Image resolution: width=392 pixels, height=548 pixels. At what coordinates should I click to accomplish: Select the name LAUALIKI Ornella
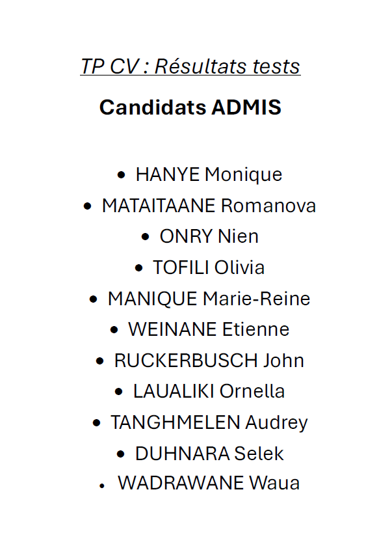(209, 391)
